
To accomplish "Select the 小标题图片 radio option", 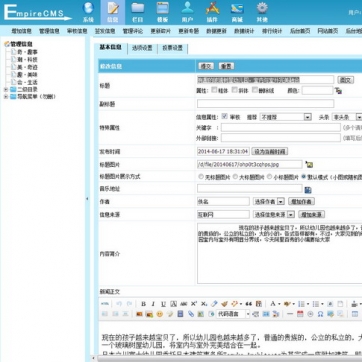I will [270, 177].
